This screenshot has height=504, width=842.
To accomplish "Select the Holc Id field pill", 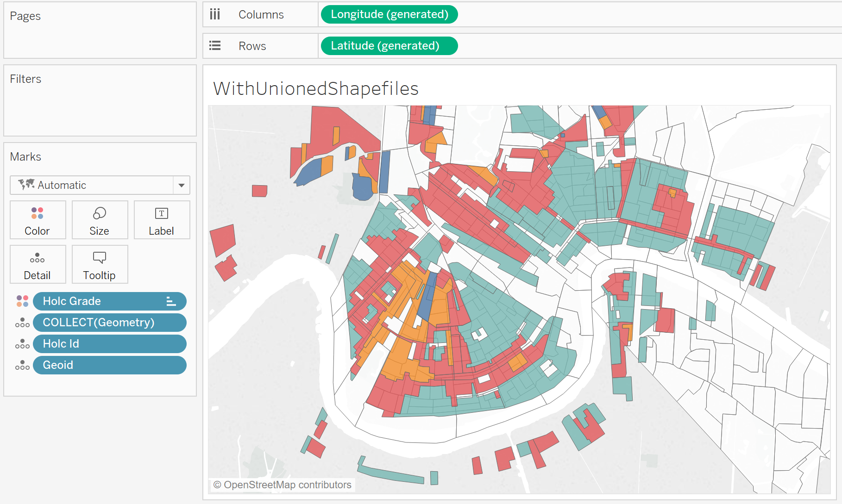I will (x=109, y=344).
